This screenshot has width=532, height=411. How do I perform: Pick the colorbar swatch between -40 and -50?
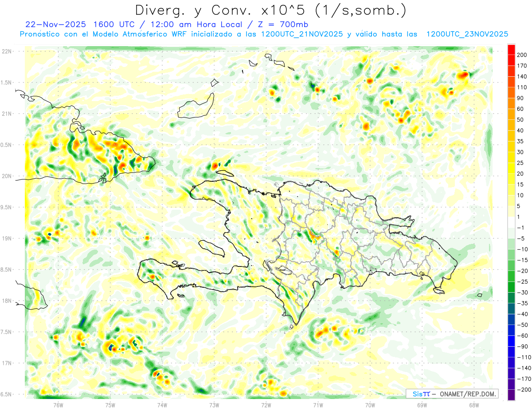click(x=511, y=320)
